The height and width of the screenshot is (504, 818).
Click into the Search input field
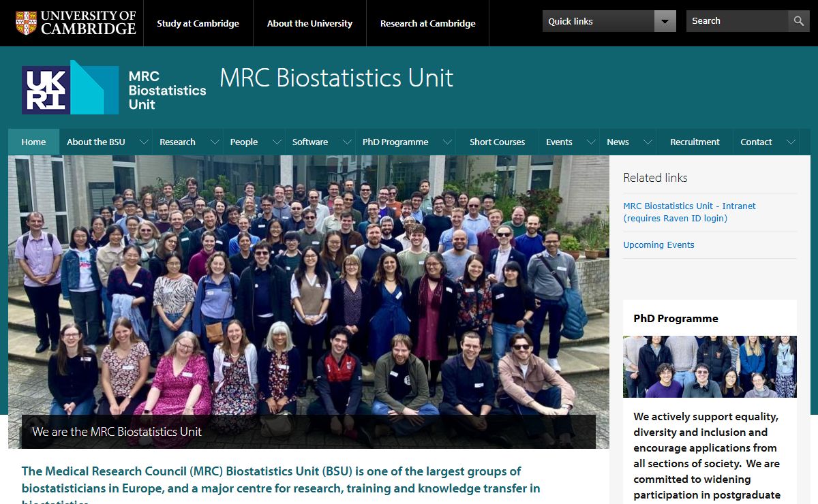coord(738,21)
